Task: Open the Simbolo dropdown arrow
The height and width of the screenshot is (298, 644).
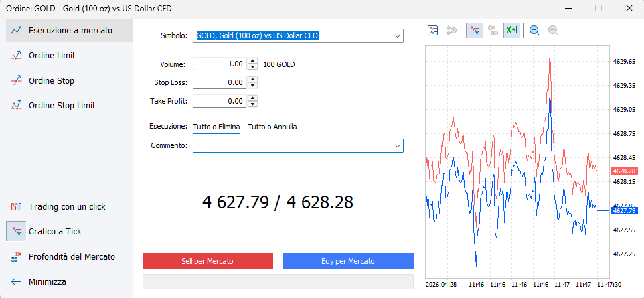Action: tap(397, 35)
